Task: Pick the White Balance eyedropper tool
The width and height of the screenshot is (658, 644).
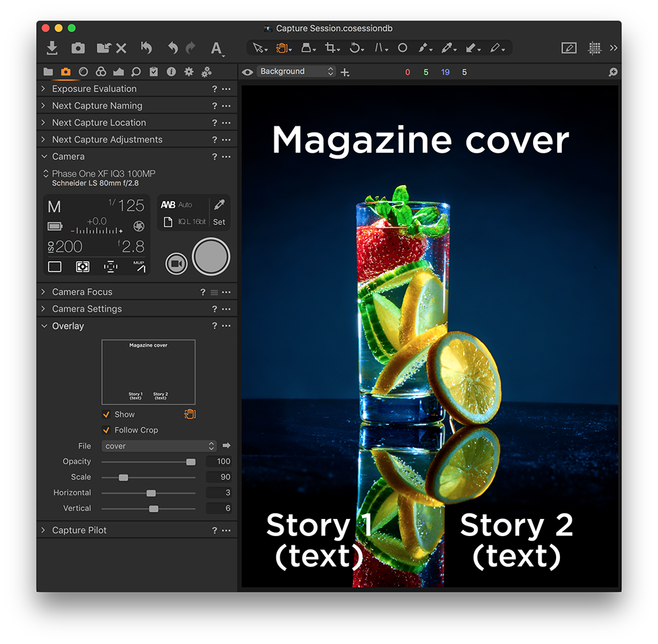Action: 448,47
